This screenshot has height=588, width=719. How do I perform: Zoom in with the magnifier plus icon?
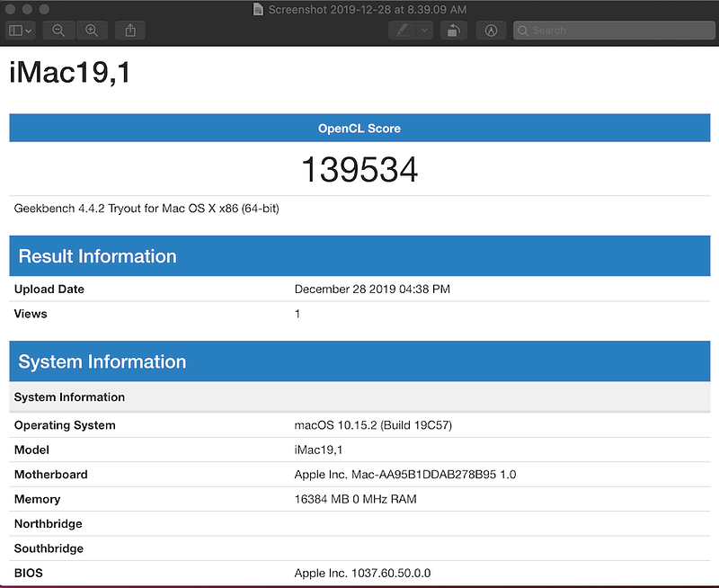[92, 31]
